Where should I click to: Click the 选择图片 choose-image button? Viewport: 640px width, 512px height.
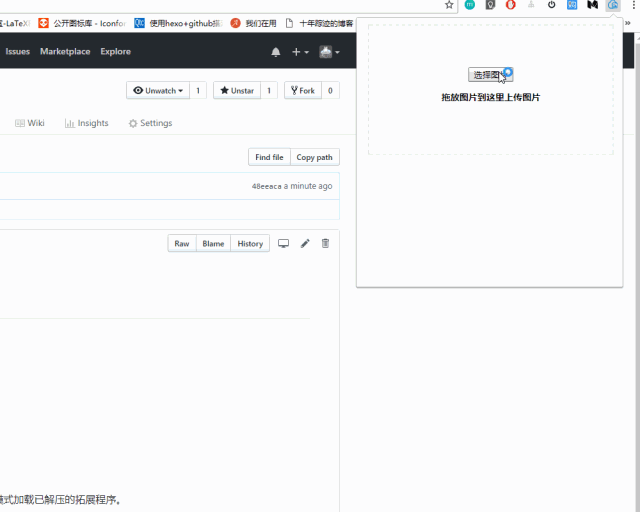490,75
